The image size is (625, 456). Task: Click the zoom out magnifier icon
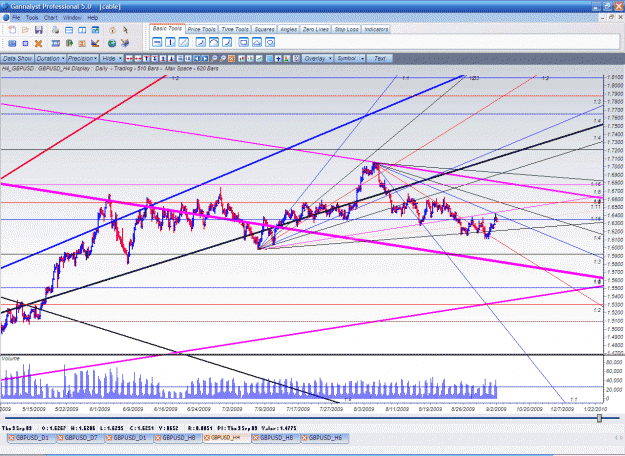click(x=222, y=59)
